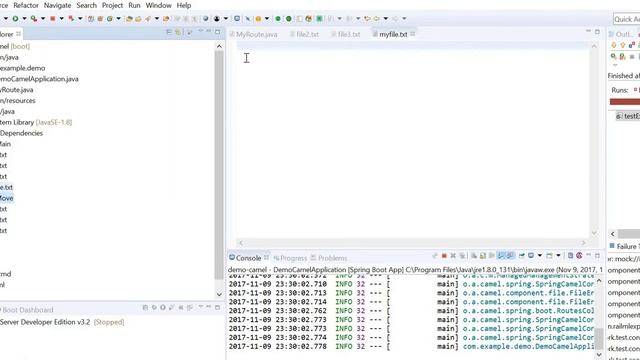Click the green New Java Class icon

[x=110, y=18]
